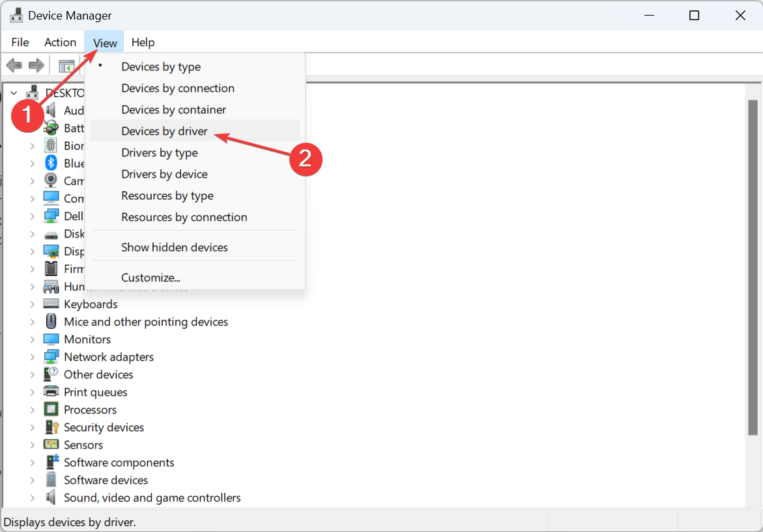Click the Security devices icon
This screenshot has height=532, width=763.
(51, 427)
